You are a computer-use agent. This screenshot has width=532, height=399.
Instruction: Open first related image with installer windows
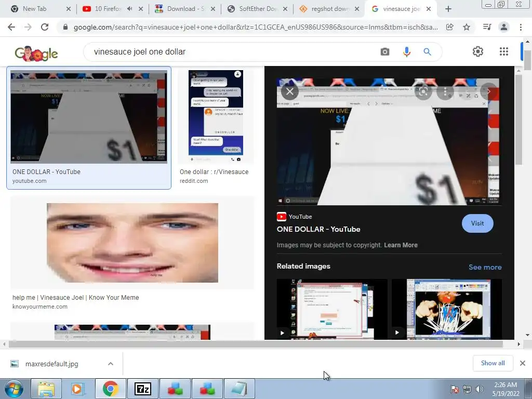pos(332,309)
